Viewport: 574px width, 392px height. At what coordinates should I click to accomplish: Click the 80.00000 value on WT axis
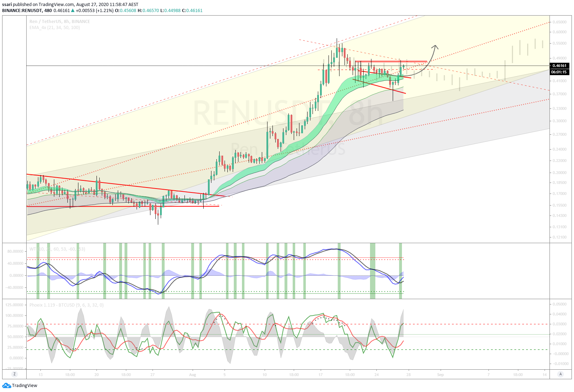tap(15, 252)
